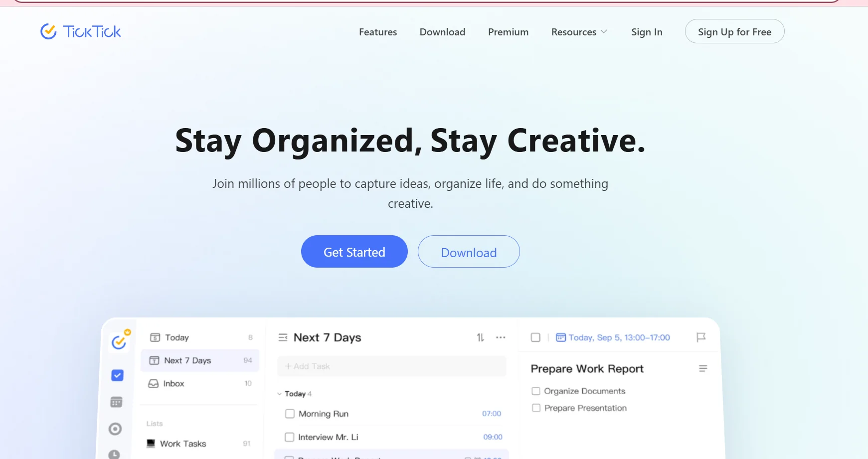The width and height of the screenshot is (868, 459).
Task: Click the TickTick logo in the header
Action: click(x=81, y=32)
